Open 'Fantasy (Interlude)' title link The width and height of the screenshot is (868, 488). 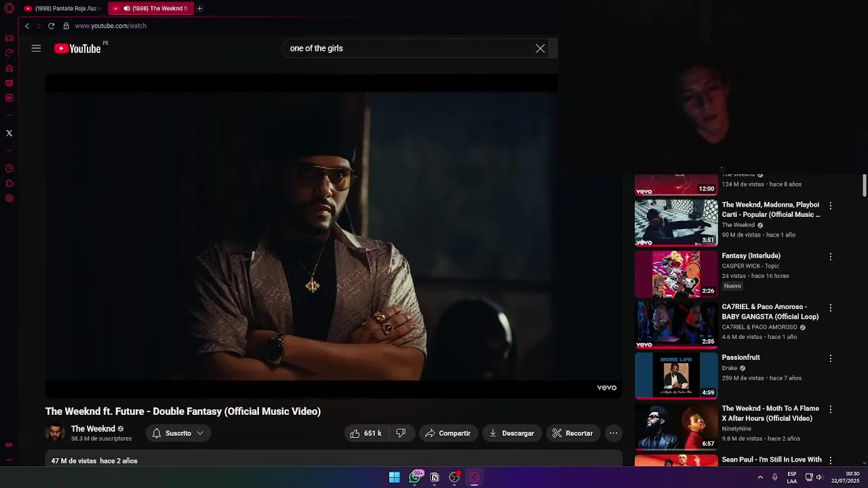(751, 256)
